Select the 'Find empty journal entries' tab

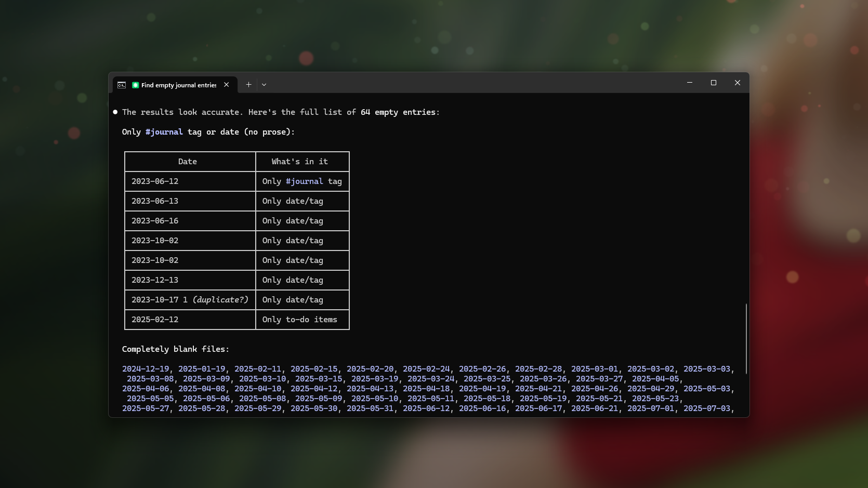tap(175, 85)
